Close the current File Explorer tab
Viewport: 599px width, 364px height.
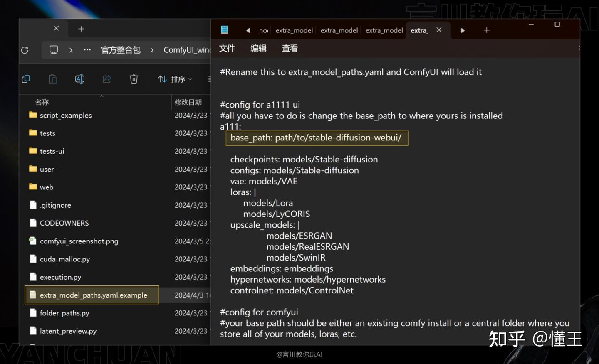click(56, 28)
